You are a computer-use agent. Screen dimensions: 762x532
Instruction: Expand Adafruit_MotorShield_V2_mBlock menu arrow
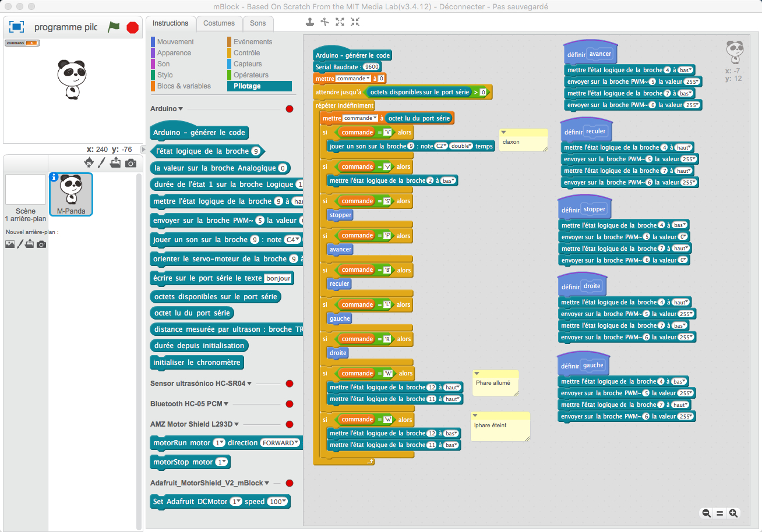[x=267, y=483]
